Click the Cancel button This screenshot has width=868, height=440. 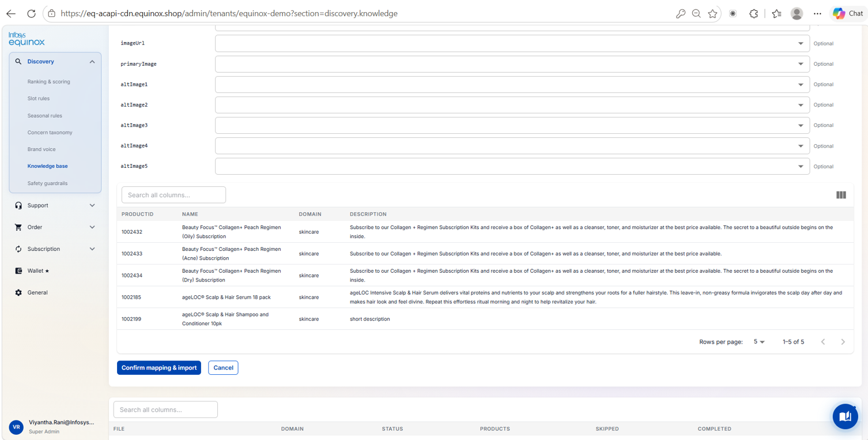point(223,367)
